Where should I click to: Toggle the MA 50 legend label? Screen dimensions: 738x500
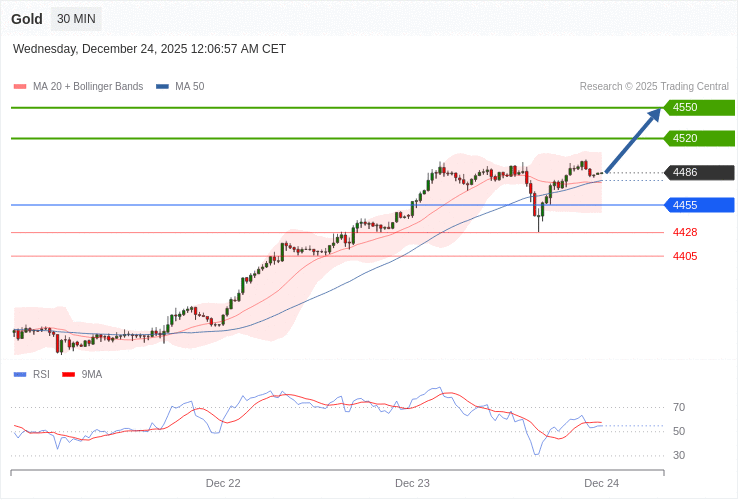[189, 87]
